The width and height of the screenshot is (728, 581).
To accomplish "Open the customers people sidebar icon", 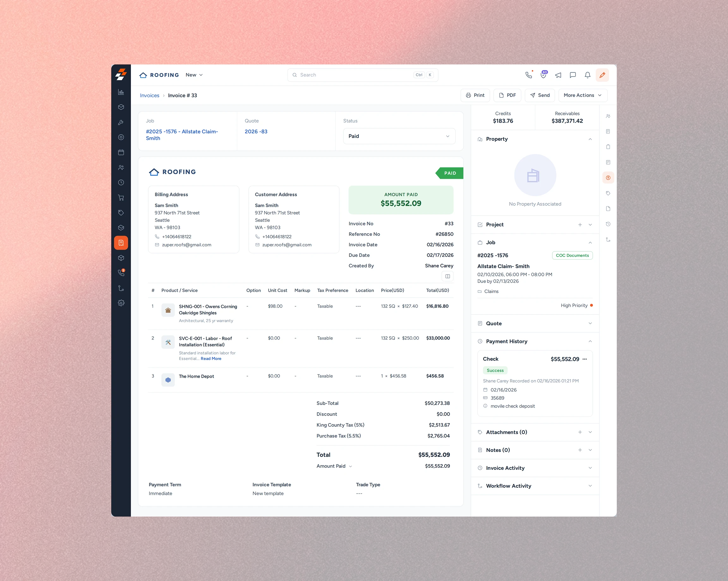I will pos(121,168).
